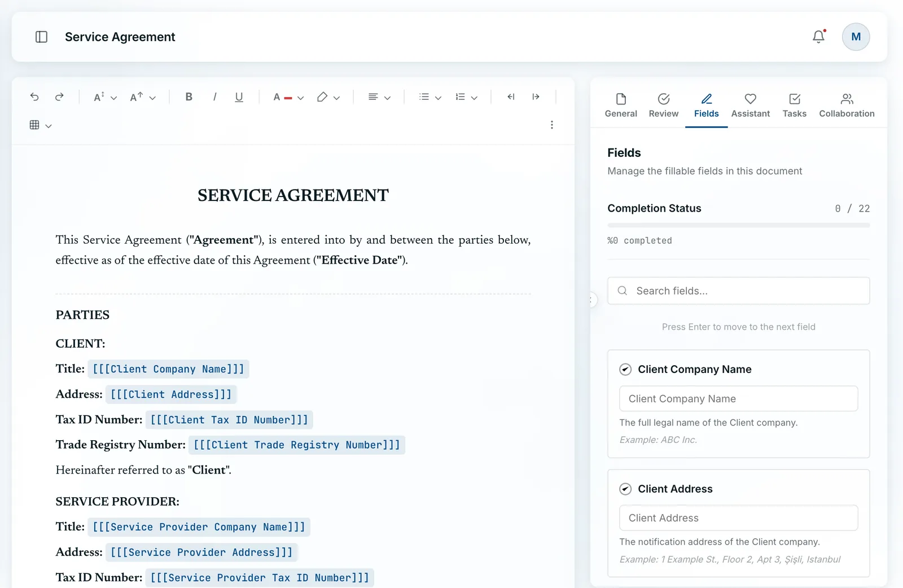903x588 pixels.
Task: Click the Service Agreement document title
Action: pos(120,37)
